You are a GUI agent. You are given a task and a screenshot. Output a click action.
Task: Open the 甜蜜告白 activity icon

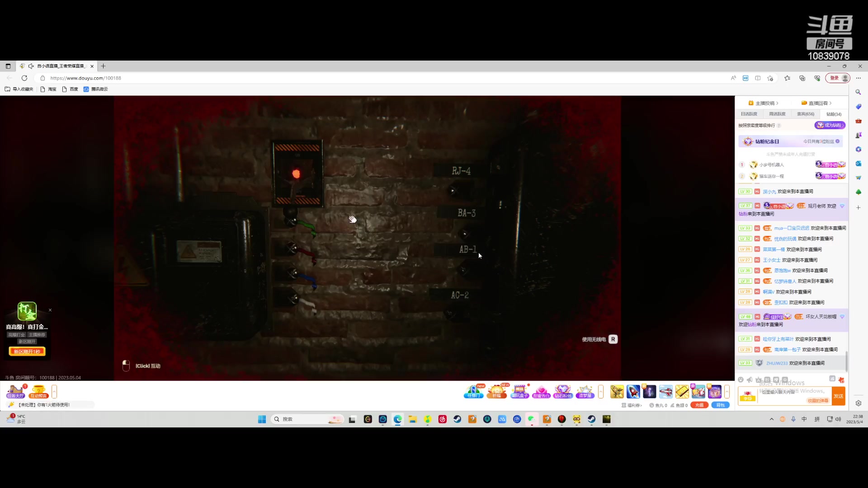pos(541,391)
